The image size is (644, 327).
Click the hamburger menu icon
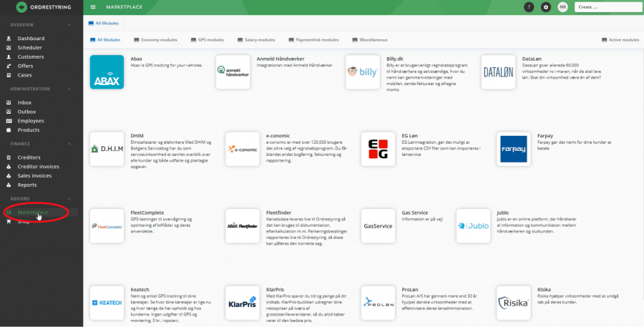(x=93, y=7)
